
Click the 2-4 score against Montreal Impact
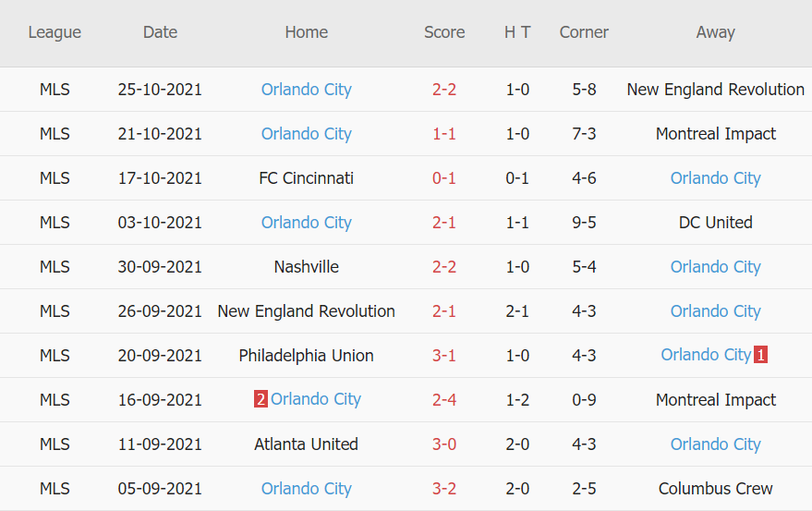point(444,400)
